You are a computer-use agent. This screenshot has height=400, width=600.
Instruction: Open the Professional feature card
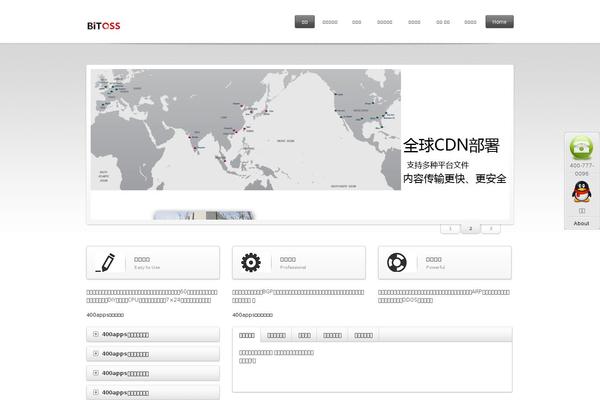pos(299,263)
